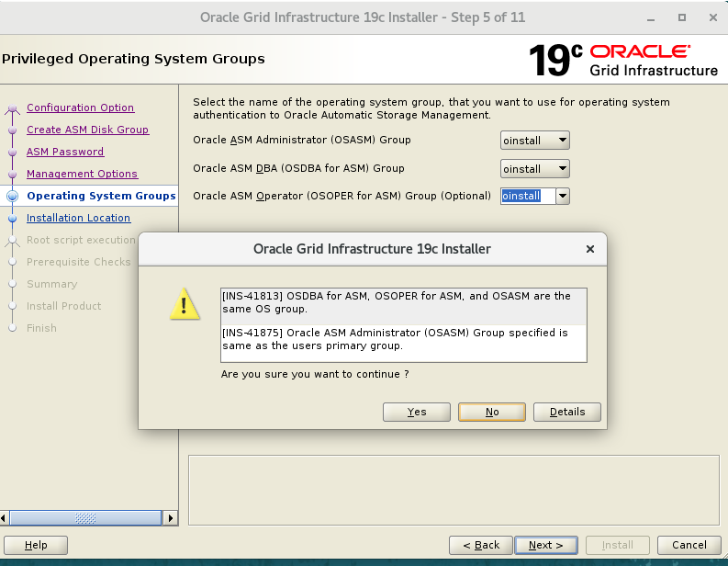Select the INS-41813 warning message
This screenshot has width=728, height=566.
[403, 306]
